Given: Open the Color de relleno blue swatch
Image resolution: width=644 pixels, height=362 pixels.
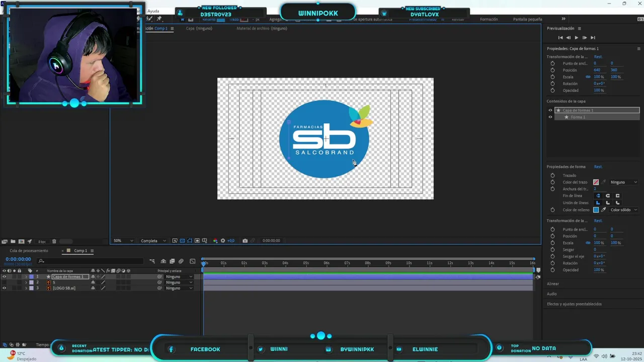Looking at the screenshot, I should [596, 210].
